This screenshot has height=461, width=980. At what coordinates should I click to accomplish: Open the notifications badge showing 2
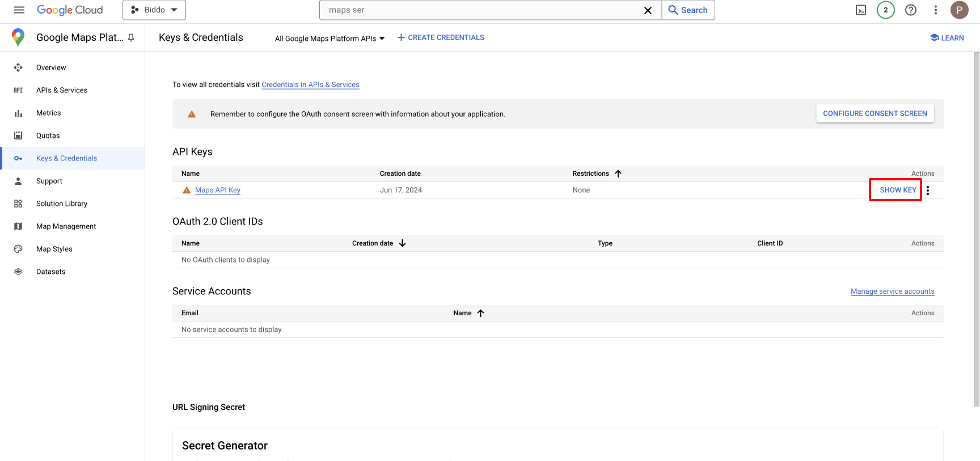point(886,10)
